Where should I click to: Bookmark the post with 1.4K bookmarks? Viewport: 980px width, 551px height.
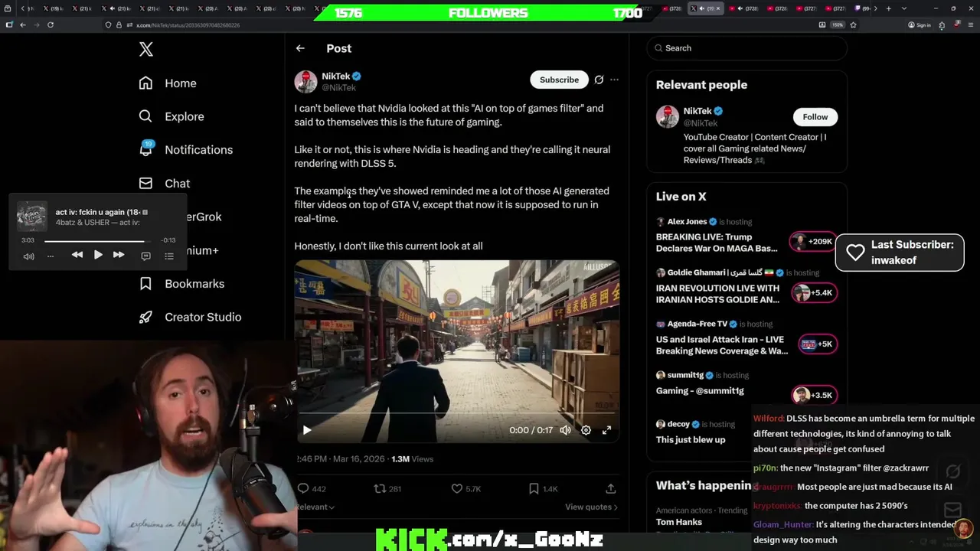click(534, 488)
